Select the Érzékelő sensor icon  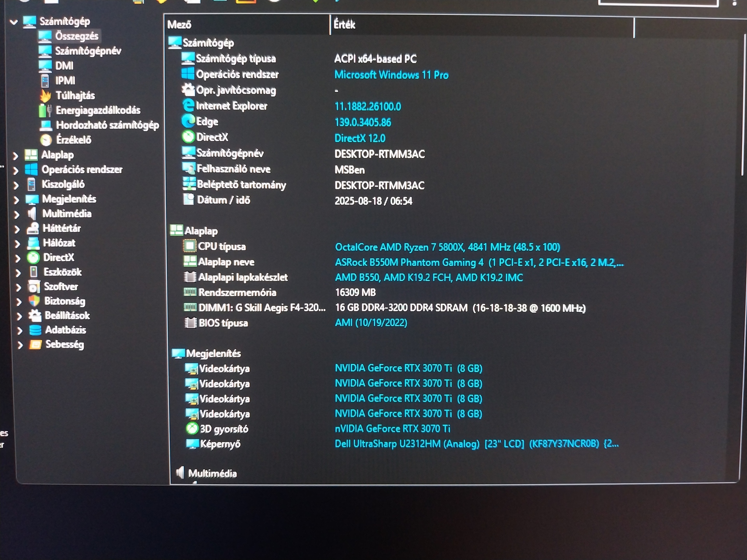46,140
